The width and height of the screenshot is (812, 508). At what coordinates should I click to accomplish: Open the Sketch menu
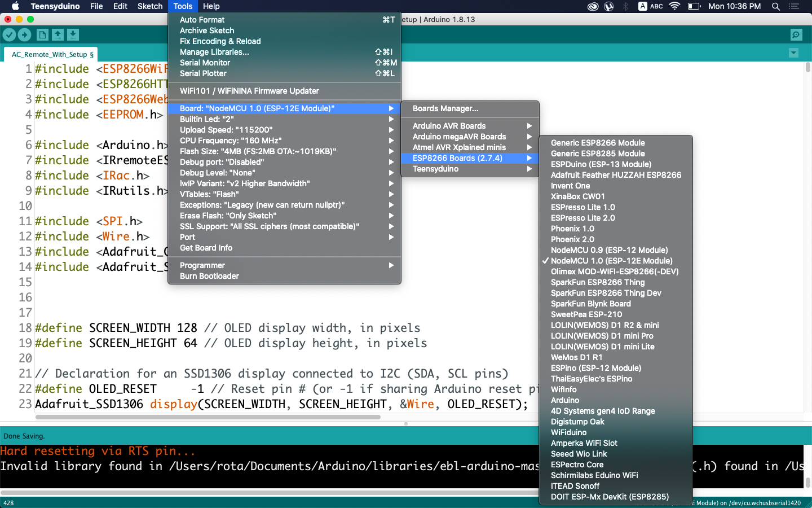tap(150, 6)
